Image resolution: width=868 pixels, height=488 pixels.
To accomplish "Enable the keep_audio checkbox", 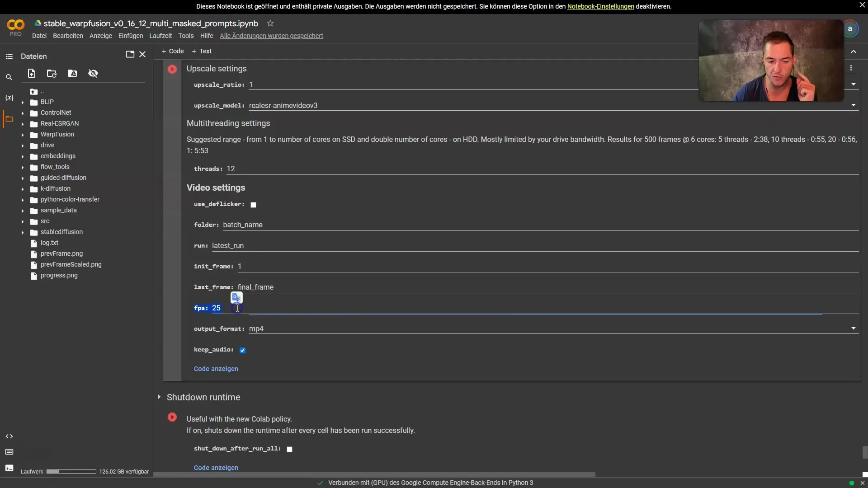I will click(x=242, y=350).
